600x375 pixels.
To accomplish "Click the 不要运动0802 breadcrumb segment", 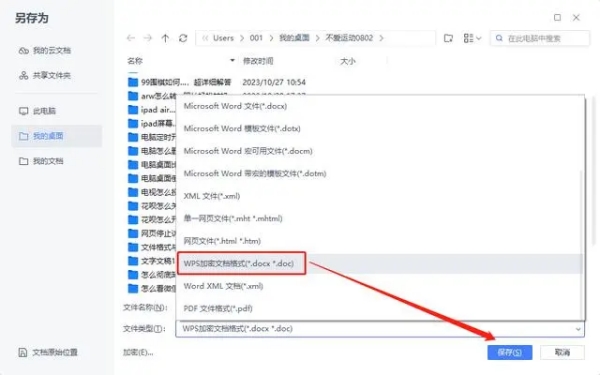I will pos(349,38).
